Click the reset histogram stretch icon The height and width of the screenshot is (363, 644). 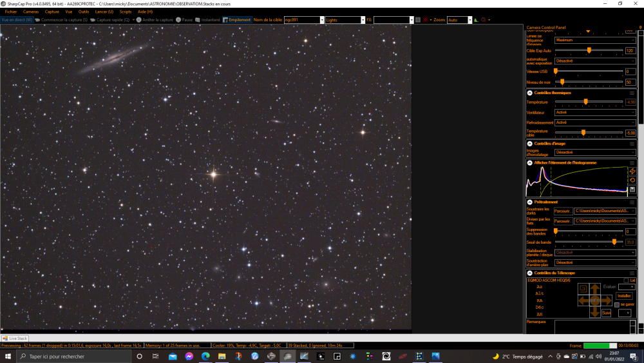point(632,180)
